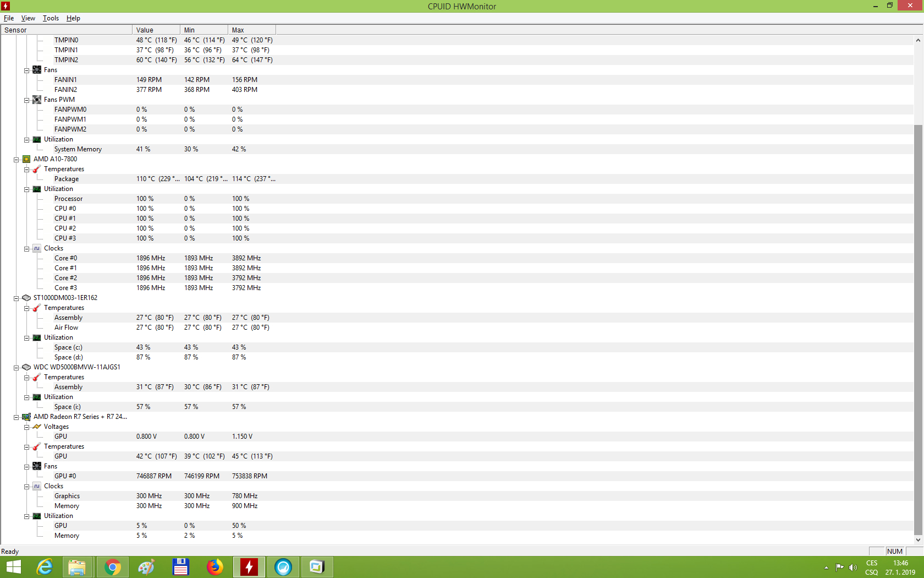Click the Windows Start button
The height and width of the screenshot is (578, 924).
[13, 567]
